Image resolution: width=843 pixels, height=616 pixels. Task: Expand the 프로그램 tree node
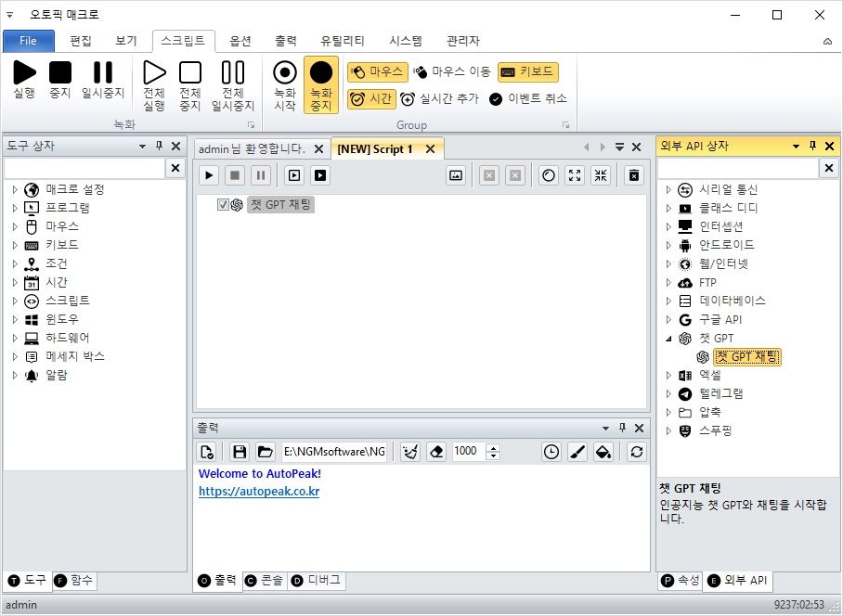(15, 208)
